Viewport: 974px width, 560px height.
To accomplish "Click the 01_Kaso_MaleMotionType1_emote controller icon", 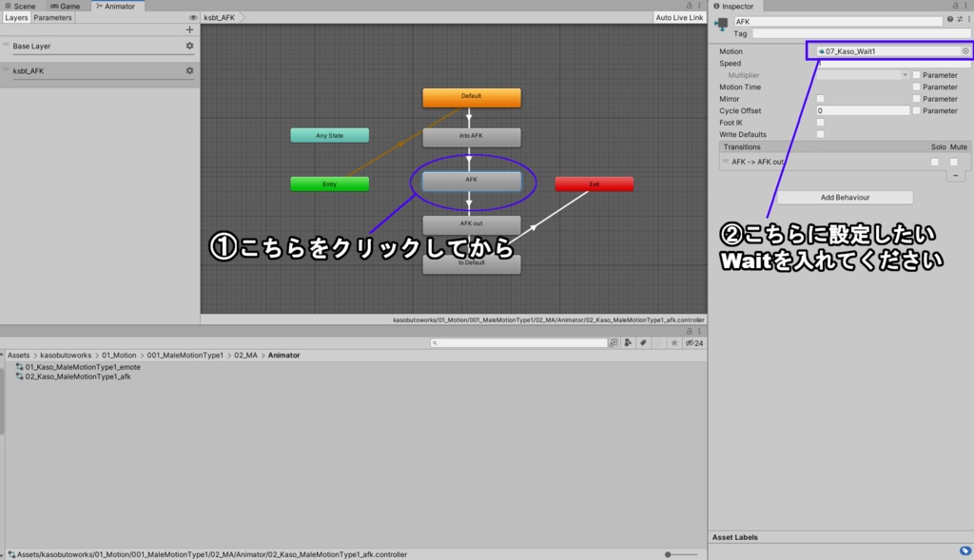I will coord(19,367).
